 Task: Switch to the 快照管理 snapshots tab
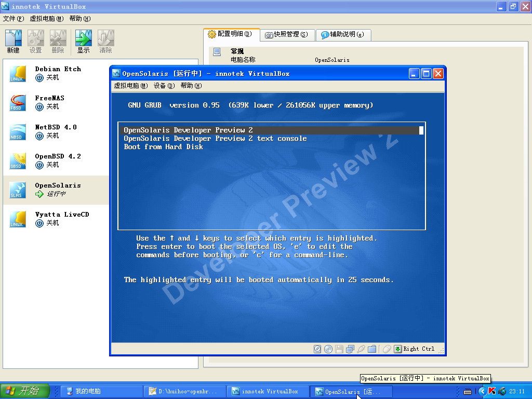[286, 35]
